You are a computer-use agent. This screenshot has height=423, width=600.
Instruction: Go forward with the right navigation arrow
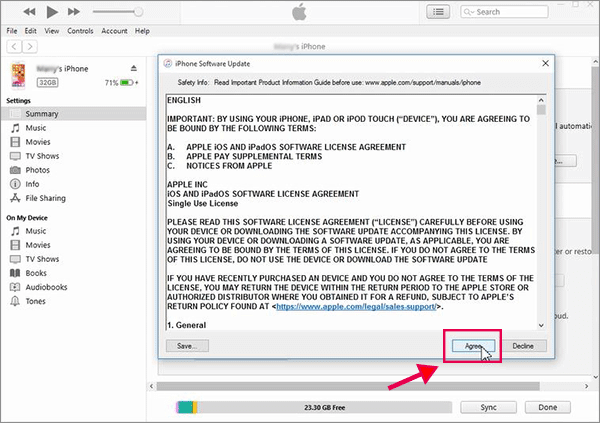pos(30,47)
